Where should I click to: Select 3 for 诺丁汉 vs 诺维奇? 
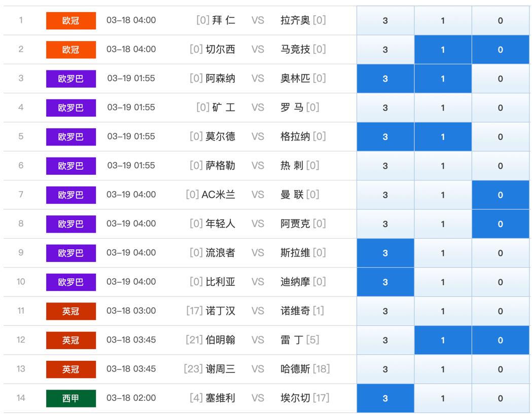(385, 311)
